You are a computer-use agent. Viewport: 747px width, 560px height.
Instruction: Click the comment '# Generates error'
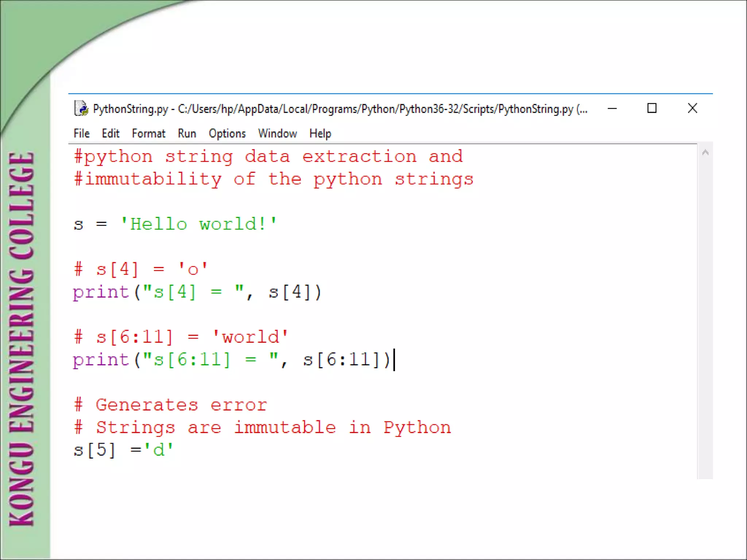[170, 405]
